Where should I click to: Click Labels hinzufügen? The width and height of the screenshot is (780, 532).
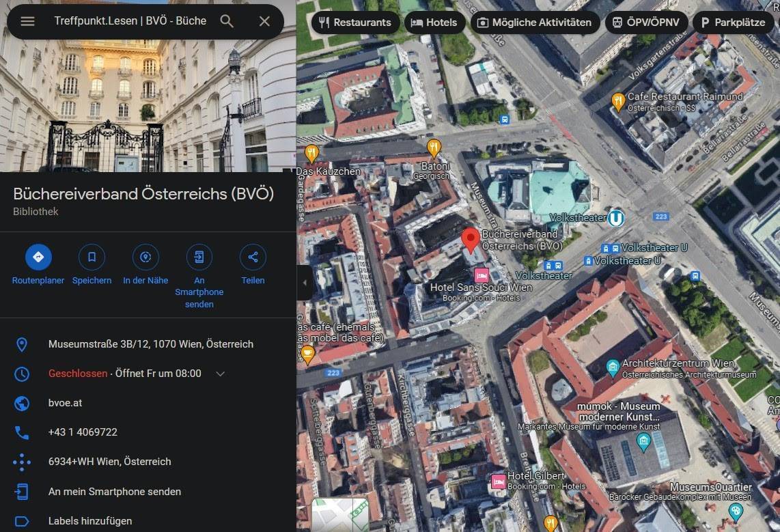click(90, 520)
